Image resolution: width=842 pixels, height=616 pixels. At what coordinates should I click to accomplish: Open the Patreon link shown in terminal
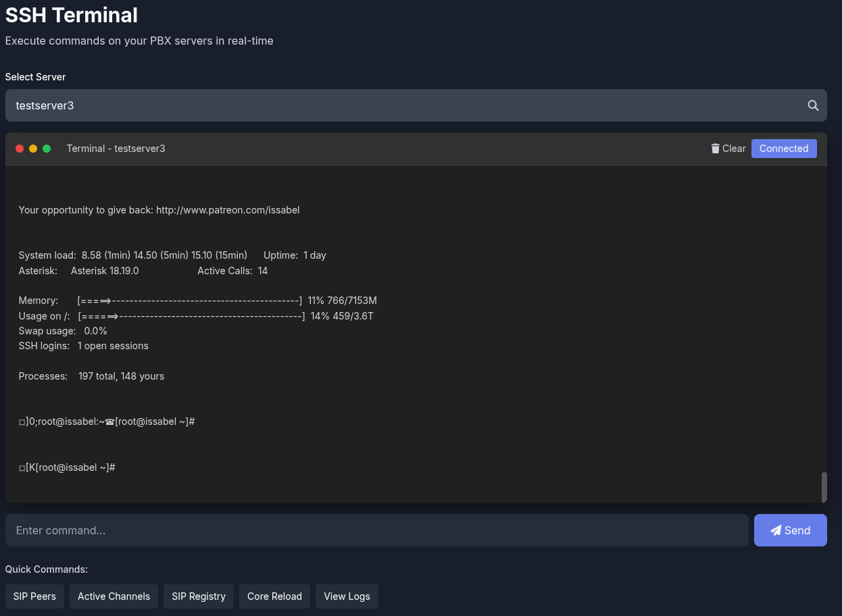[x=228, y=210]
